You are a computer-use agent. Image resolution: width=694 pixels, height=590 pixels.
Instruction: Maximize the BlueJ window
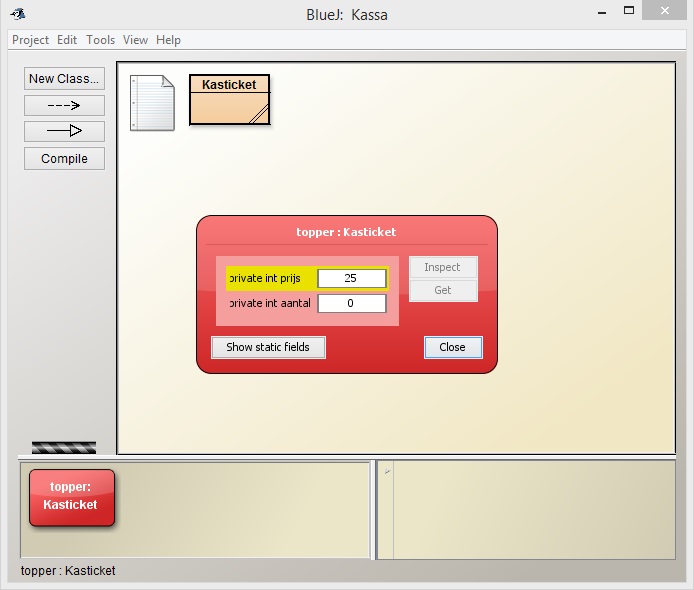(x=628, y=11)
